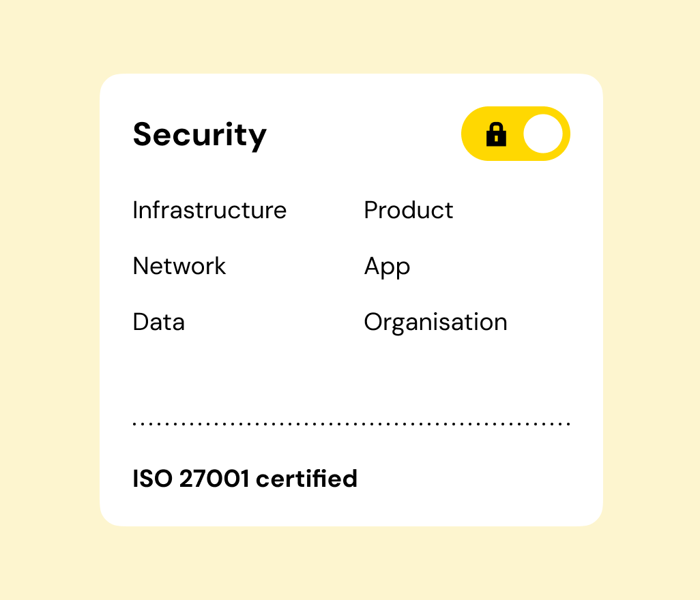Click the word ISO in the footer
This screenshot has height=600, width=700.
point(152,479)
